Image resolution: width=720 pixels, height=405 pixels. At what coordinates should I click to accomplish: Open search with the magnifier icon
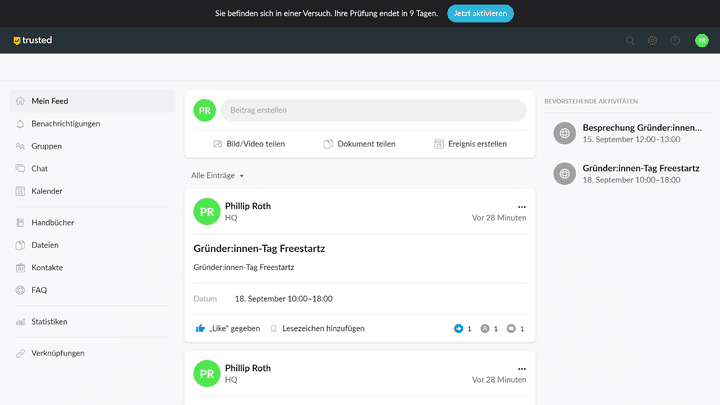[x=630, y=41]
